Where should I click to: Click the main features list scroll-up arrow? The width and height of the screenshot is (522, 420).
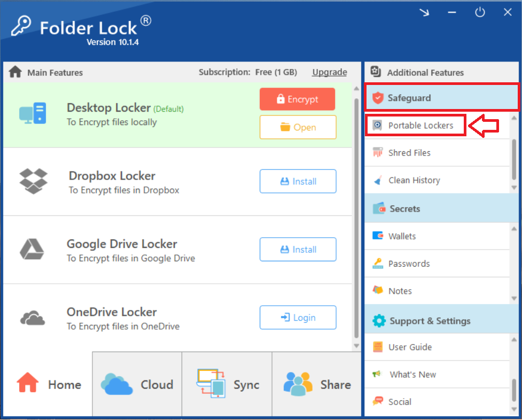click(356, 88)
